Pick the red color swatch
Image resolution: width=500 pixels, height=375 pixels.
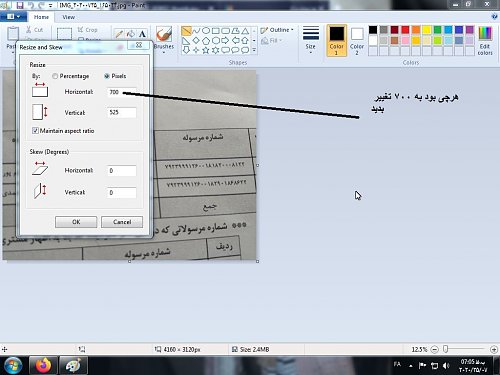pos(405,30)
